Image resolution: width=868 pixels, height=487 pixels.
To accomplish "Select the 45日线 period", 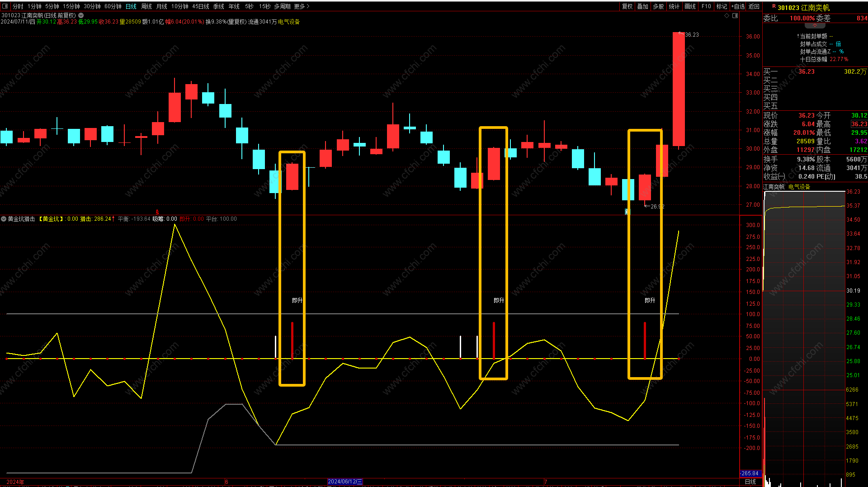I will [201, 6].
